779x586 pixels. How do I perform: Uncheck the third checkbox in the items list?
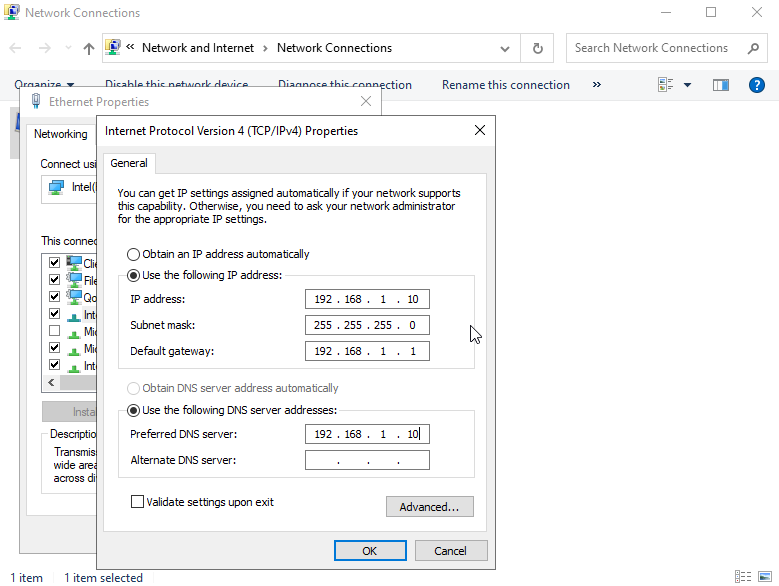click(55, 296)
